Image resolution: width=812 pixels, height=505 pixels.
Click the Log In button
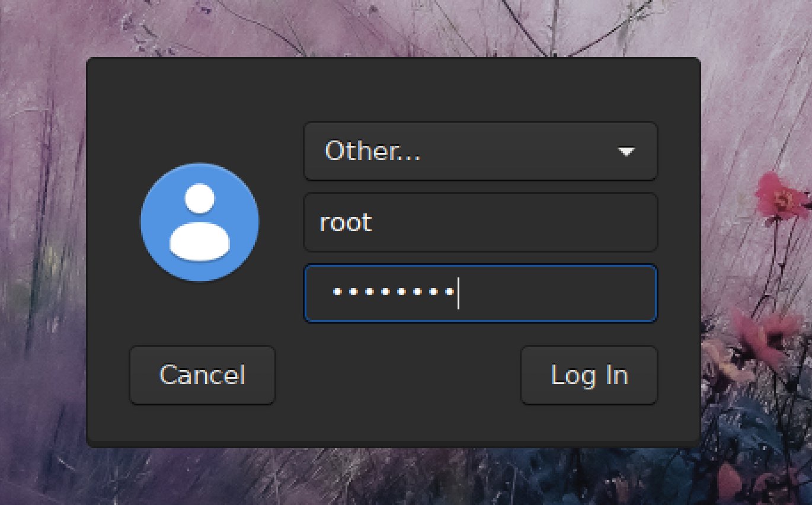[589, 375]
